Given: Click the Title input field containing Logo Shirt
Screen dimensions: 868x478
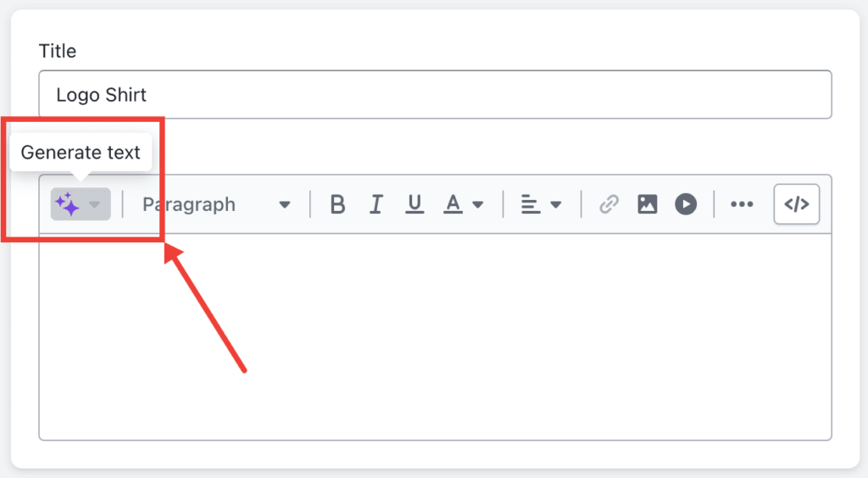Looking at the screenshot, I should tap(435, 95).
